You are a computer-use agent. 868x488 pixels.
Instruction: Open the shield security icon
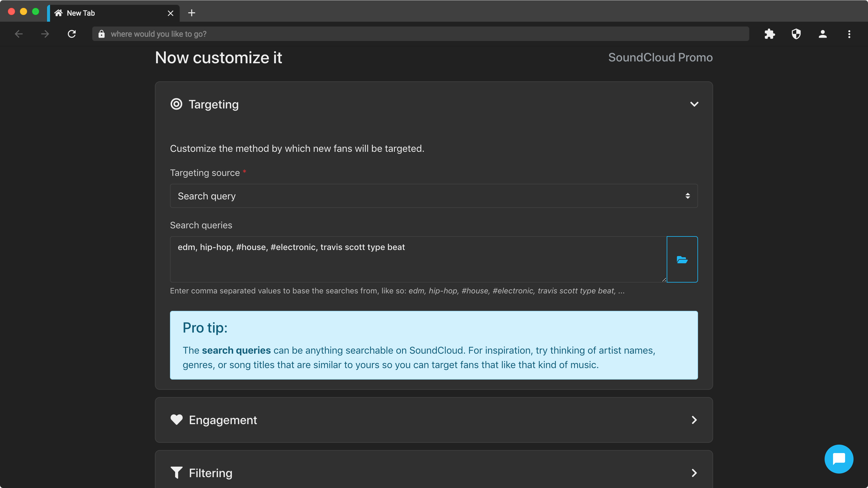coord(796,34)
